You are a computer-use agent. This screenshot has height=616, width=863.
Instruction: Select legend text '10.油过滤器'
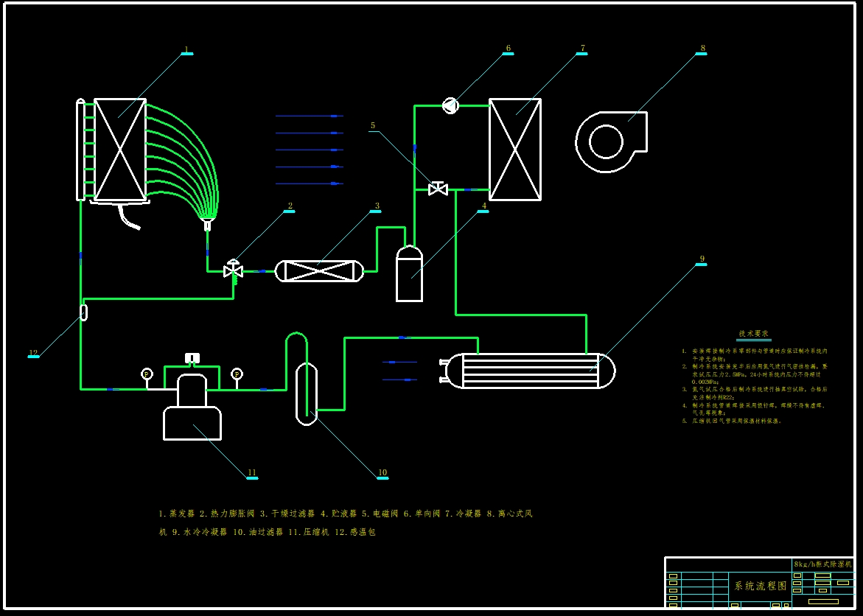coord(258,532)
